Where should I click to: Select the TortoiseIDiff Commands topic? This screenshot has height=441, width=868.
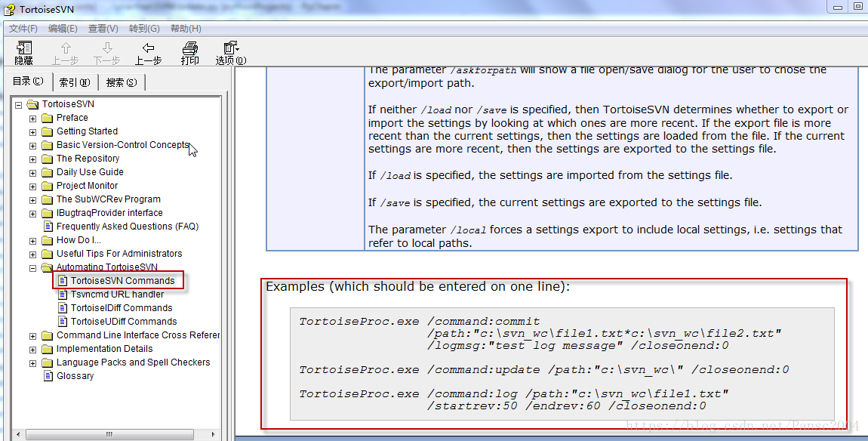coord(122,308)
